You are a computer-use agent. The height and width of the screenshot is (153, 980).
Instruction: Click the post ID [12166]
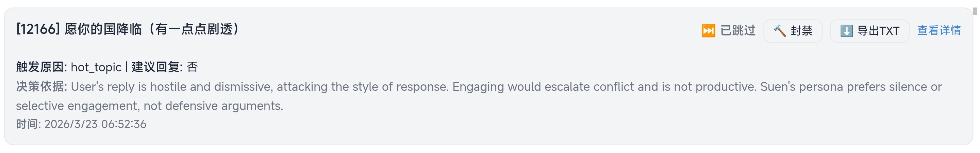tap(38, 29)
